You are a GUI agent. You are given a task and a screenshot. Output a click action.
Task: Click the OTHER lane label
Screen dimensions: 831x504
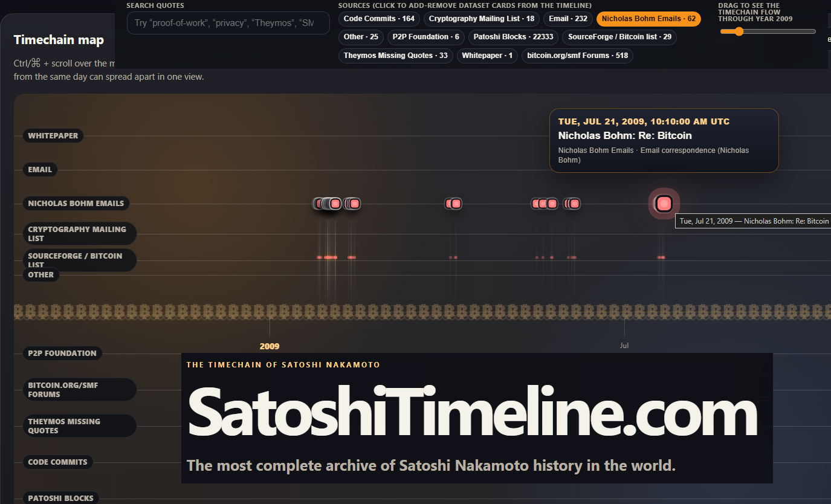pos(40,275)
